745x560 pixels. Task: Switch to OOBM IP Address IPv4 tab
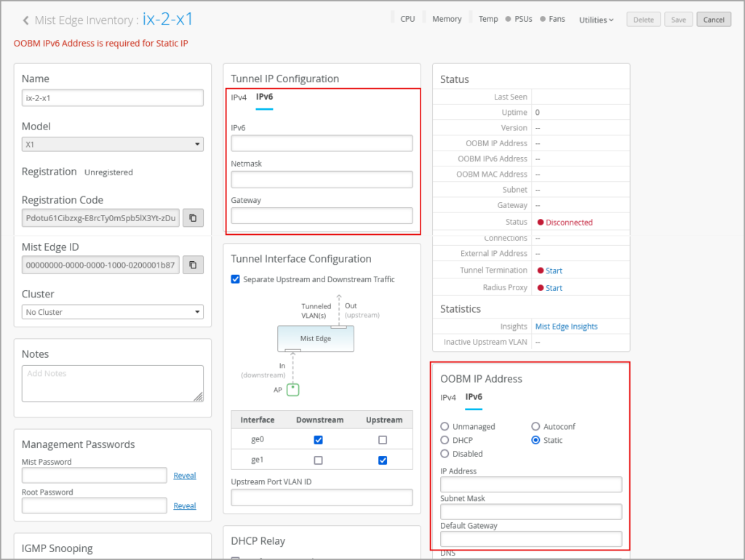pyautogui.click(x=448, y=398)
